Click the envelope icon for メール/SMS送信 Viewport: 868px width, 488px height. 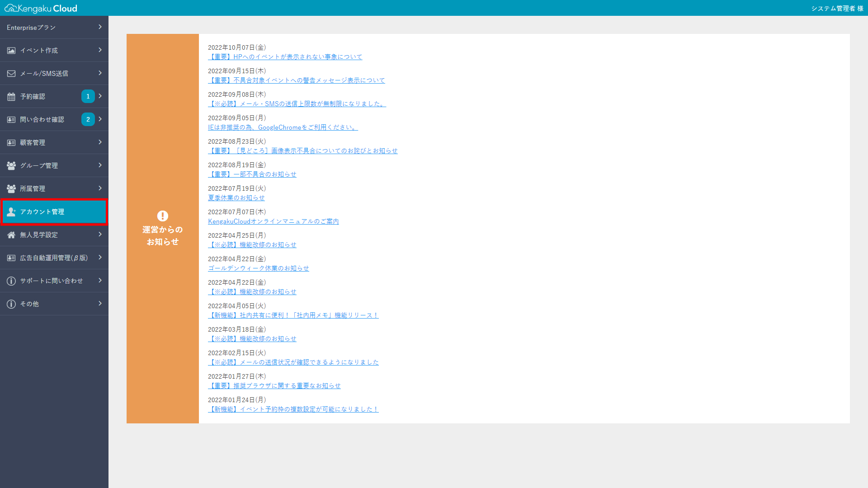click(x=11, y=73)
